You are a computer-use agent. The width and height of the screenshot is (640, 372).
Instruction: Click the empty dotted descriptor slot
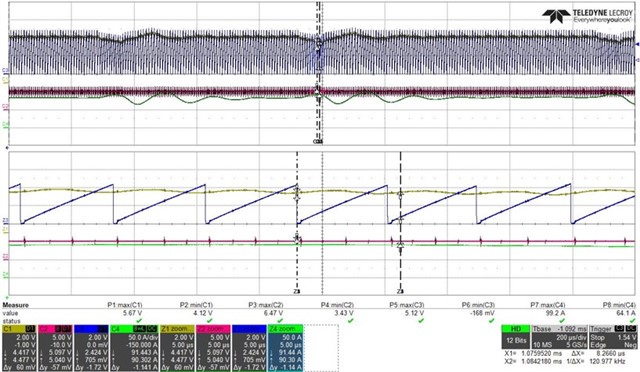(x=321, y=348)
